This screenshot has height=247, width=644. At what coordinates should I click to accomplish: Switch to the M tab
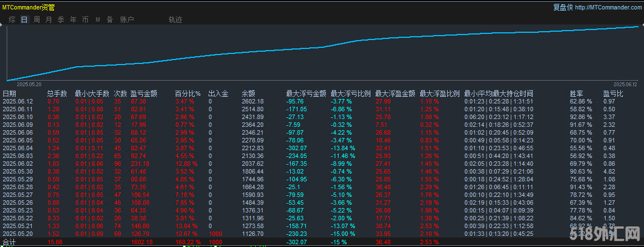coord(98,19)
